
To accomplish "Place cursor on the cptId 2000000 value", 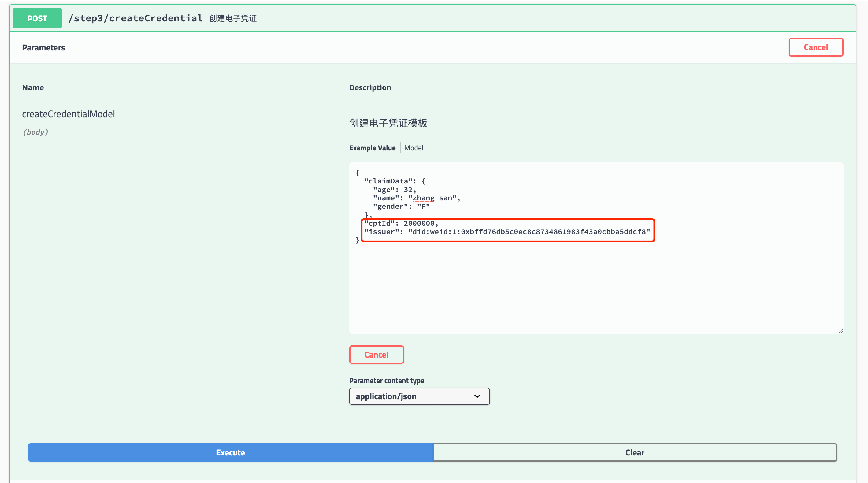I will click(419, 223).
